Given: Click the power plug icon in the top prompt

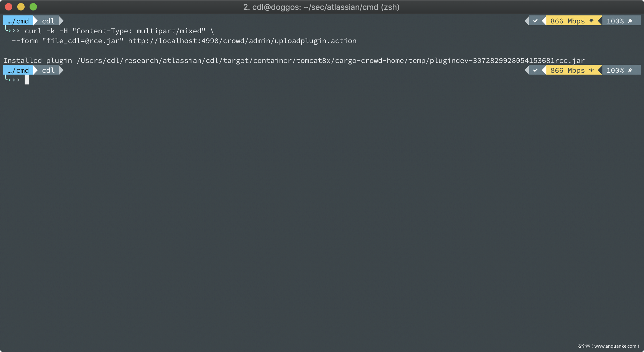Looking at the screenshot, I should click(x=630, y=21).
